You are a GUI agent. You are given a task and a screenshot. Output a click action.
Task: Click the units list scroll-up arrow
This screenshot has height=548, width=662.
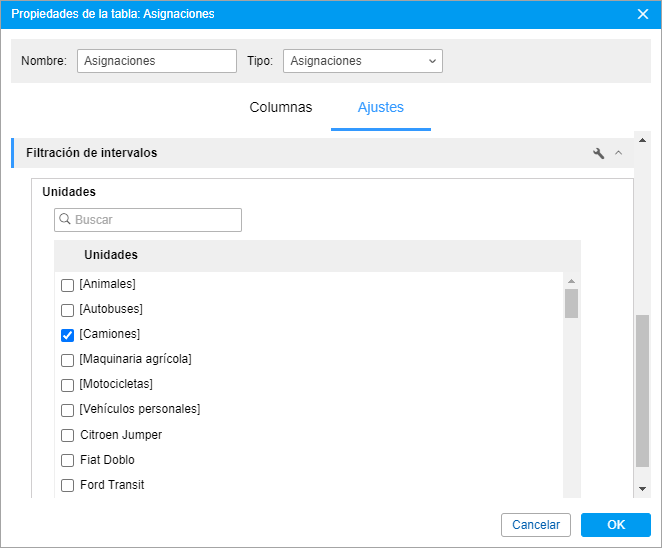(x=571, y=281)
